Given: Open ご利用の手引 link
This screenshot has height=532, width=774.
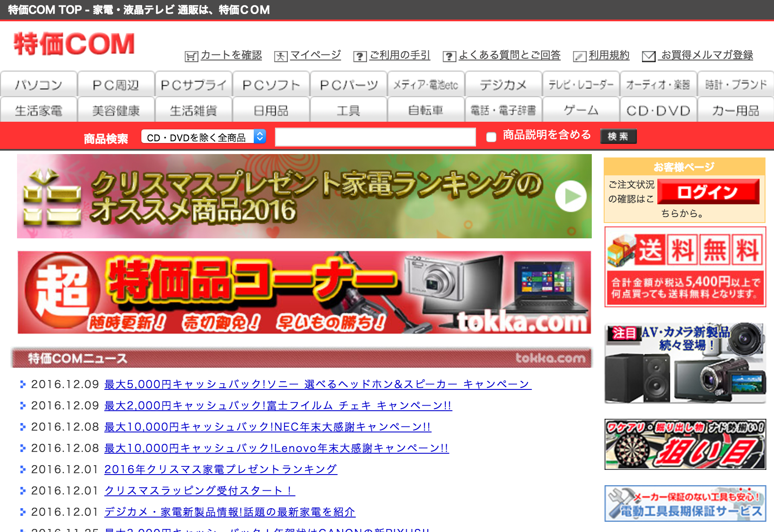Looking at the screenshot, I should coord(400,55).
